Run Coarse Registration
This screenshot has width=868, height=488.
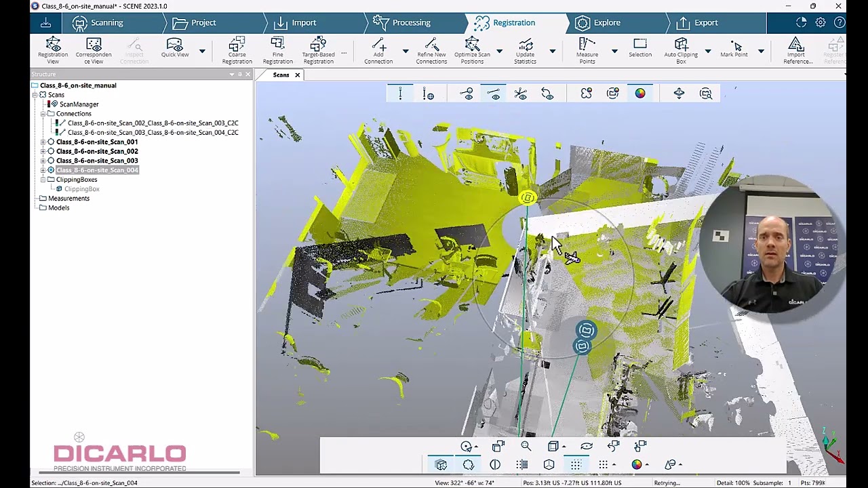pos(237,51)
